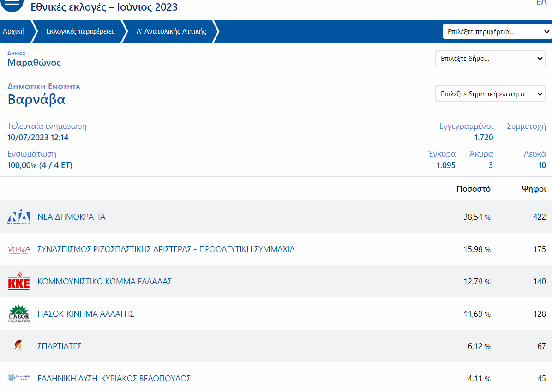Viewport: 552px width, 392px height.
Task: Click the 140 votes cell
Action: click(540, 282)
